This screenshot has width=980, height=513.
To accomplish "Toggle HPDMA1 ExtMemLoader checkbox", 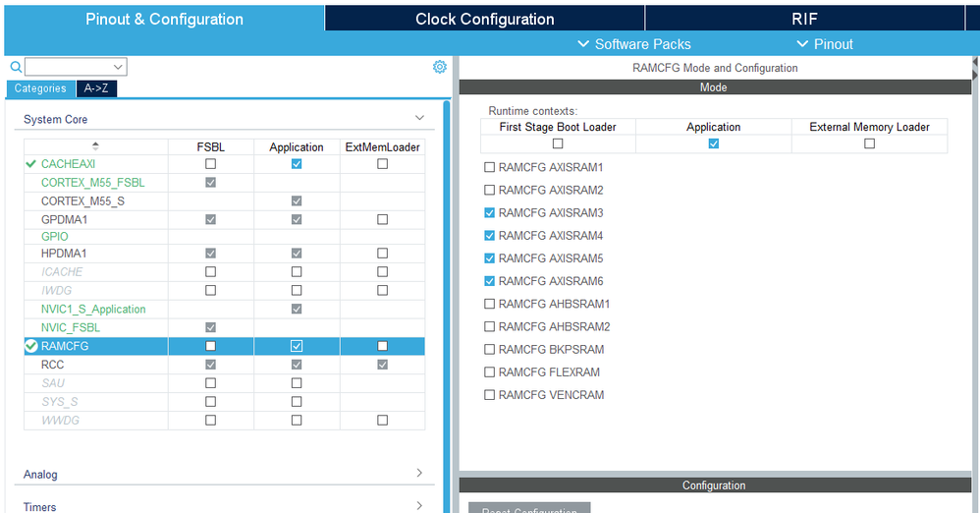I will coord(383,254).
